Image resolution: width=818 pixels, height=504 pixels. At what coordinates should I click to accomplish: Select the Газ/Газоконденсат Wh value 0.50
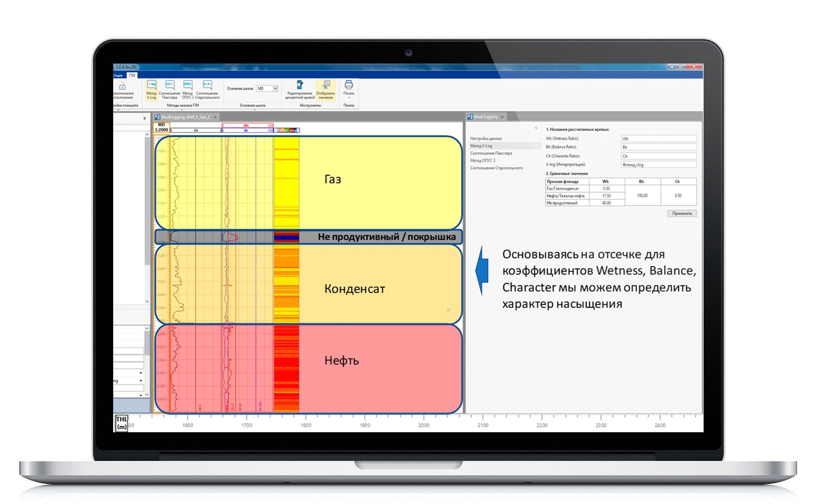tap(606, 188)
